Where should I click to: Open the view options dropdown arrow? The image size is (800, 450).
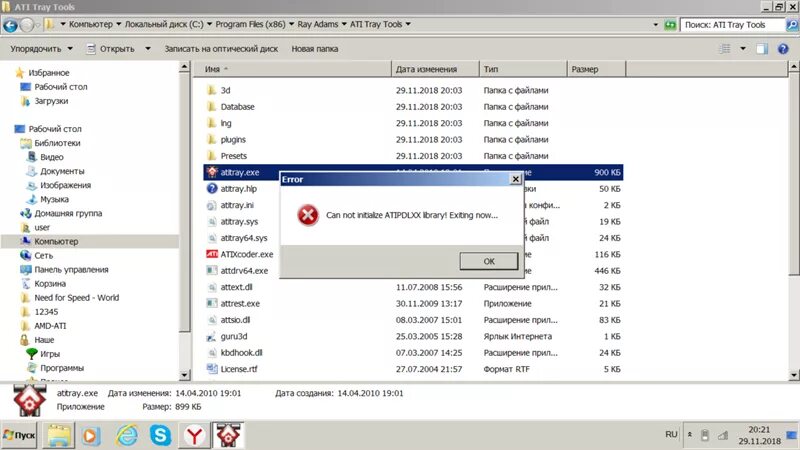[743, 49]
